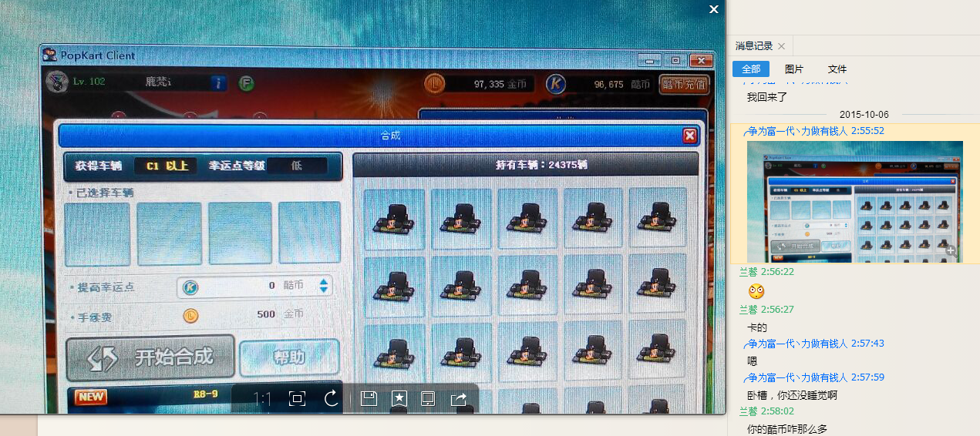Click the first empty 已选择车辆 slot

[96, 233]
